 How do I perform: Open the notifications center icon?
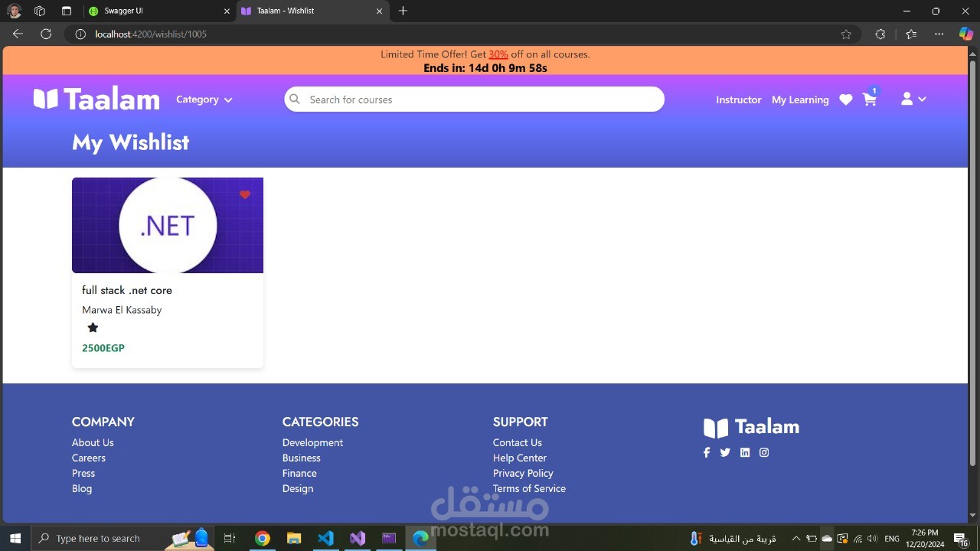pyautogui.click(x=961, y=539)
